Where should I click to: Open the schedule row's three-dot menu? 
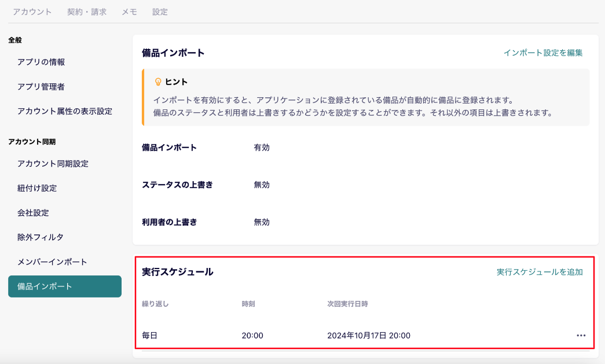click(x=581, y=335)
